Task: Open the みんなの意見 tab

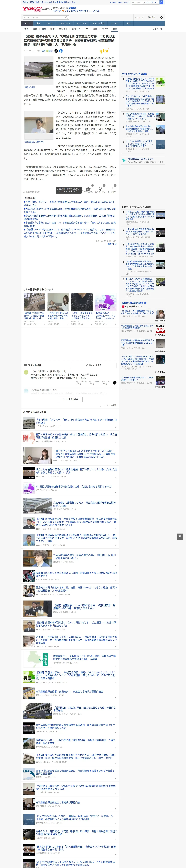Action: [x=99, y=24]
